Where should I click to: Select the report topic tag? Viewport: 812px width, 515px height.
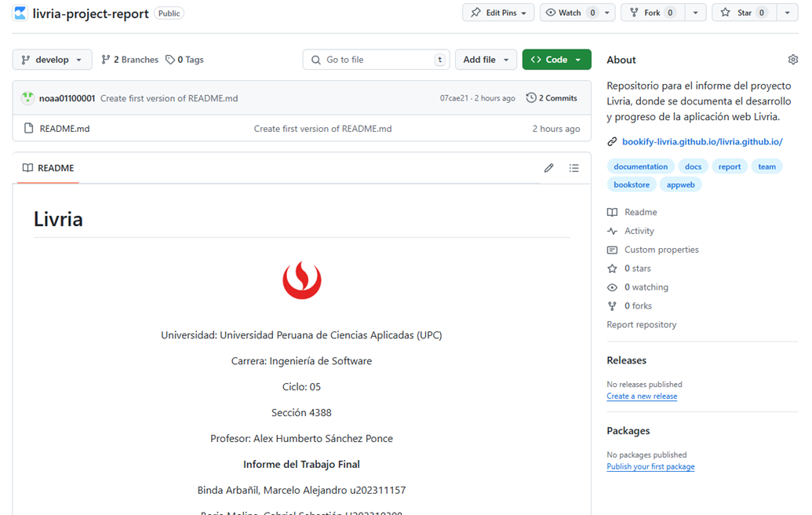coord(729,166)
